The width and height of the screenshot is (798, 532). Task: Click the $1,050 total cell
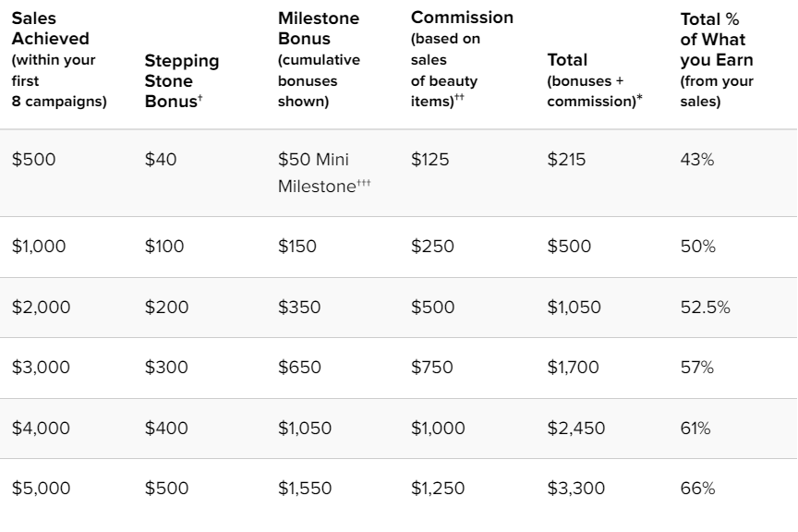pyautogui.click(x=573, y=308)
